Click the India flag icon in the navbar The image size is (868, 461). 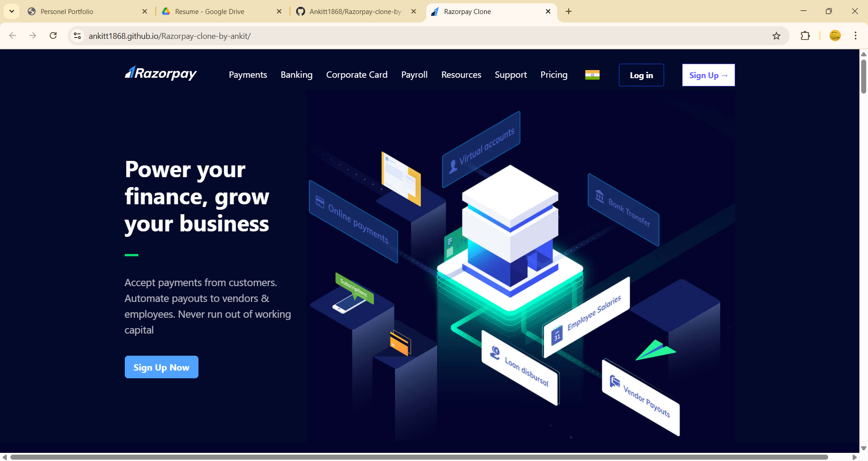tap(592, 75)
